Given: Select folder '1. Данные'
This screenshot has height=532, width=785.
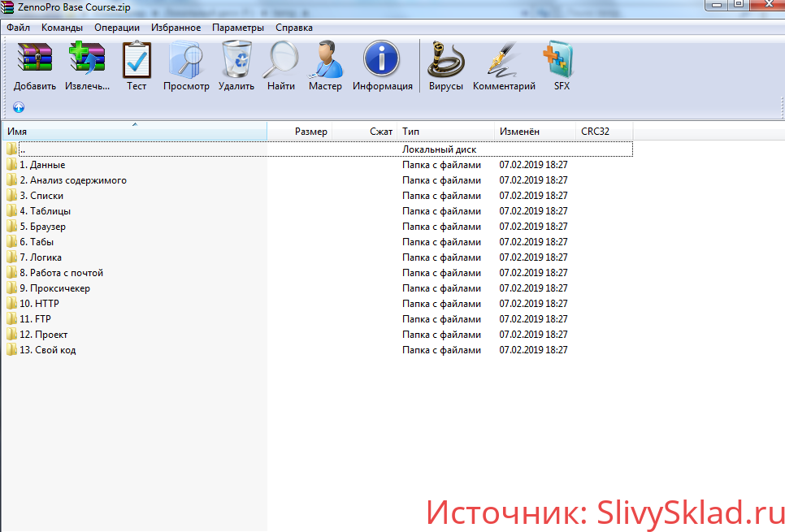Looking at the screenshot, I should point(42,165).
